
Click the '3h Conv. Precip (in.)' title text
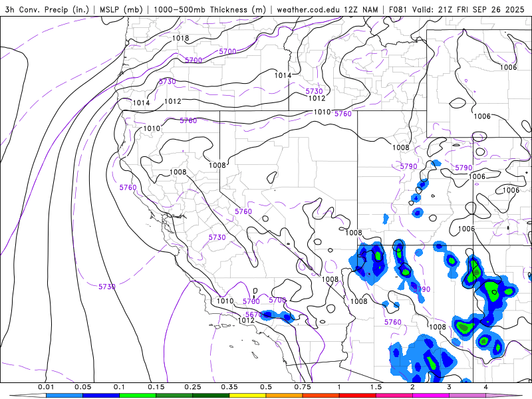[x=47, y=9]
